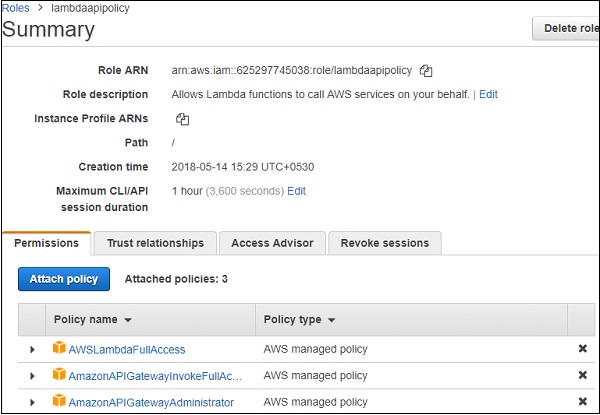Remove AmazonAPIGatewayInvokeFullAccess policy with X icon

pyautogui.click(x=582, y=375)
